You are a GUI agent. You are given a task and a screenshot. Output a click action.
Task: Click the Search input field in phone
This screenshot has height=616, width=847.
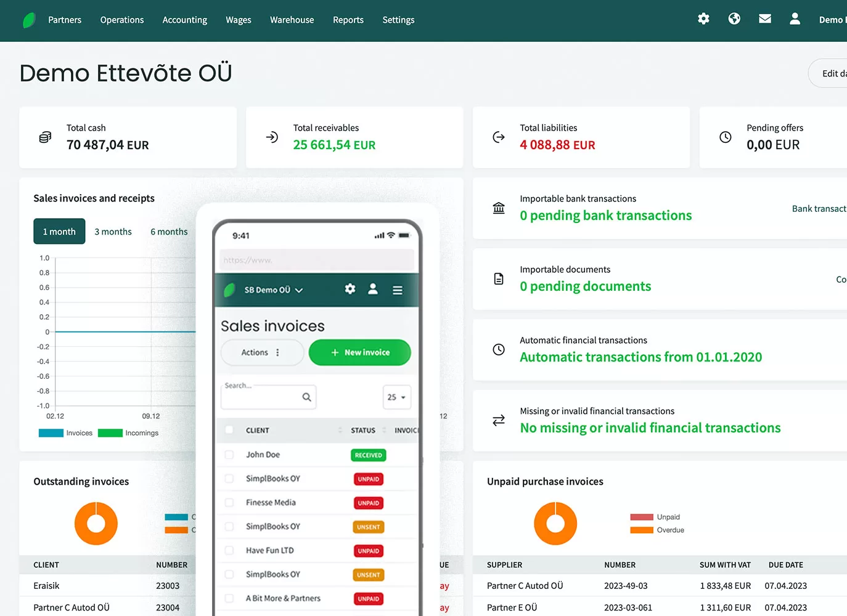point(261,398)
